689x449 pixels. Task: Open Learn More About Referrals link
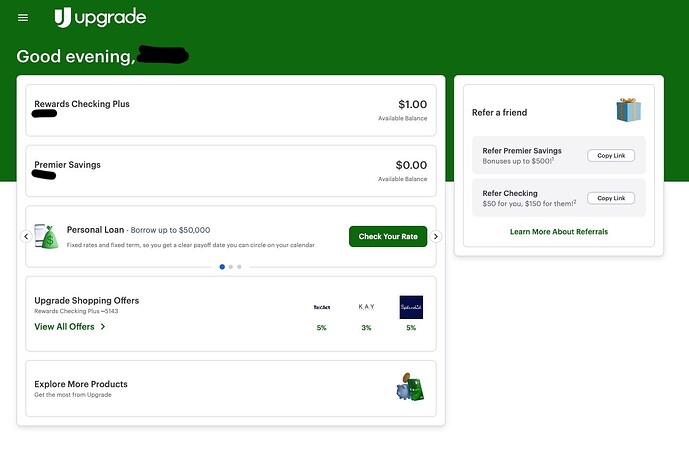pyautogui.click(x=558, y=231)
